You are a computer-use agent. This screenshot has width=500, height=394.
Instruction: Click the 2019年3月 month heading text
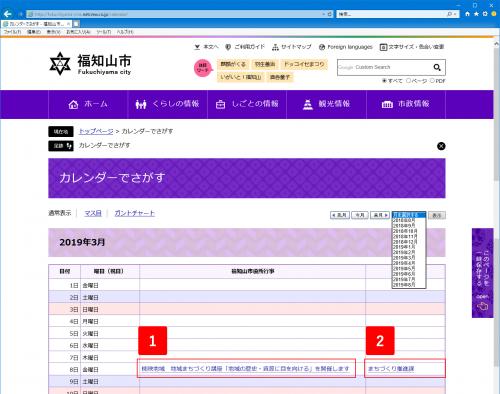click(x=82, y=242)
